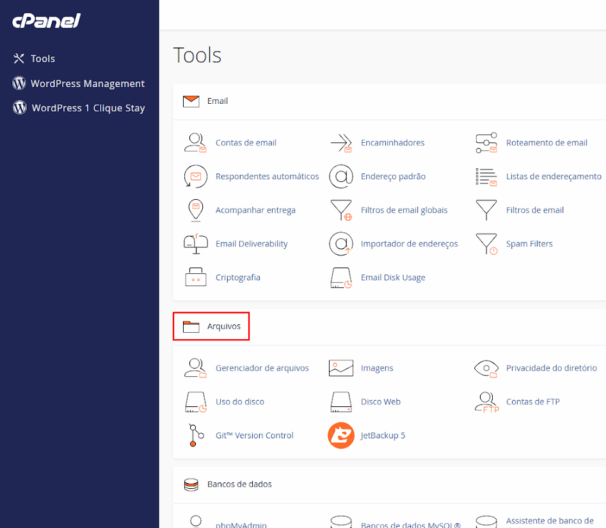
Task: Open the Email Deliverability link
Action: pos(251,244)
